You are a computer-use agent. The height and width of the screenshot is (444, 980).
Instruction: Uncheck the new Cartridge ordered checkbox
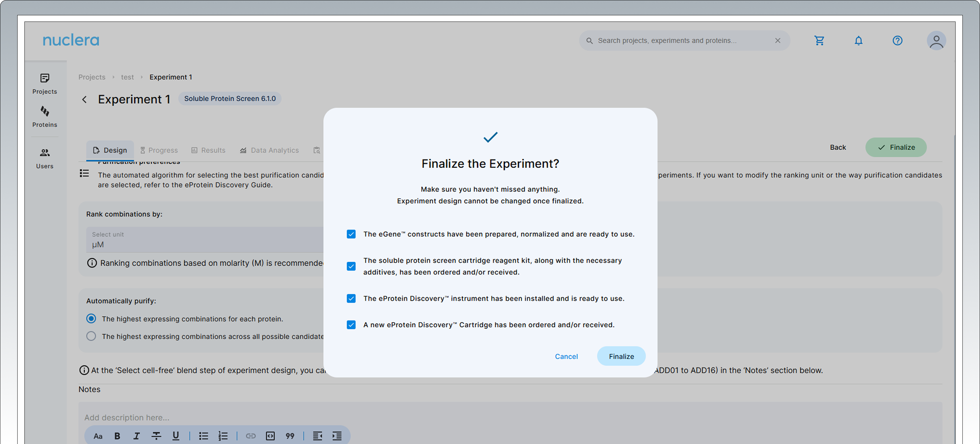(351, 324)
